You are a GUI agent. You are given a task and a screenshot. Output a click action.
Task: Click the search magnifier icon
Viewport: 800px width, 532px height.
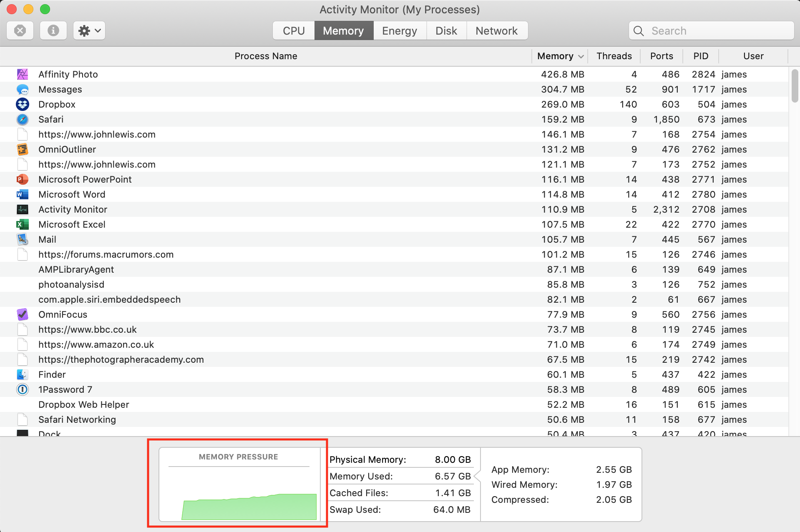pos(639,31)
